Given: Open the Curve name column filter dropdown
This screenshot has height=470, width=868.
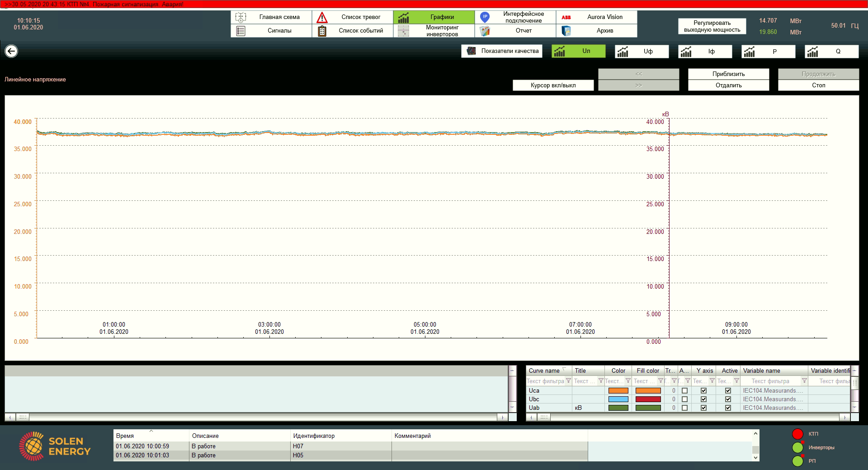Looking at the screenshot, I should tap(568, 381).
